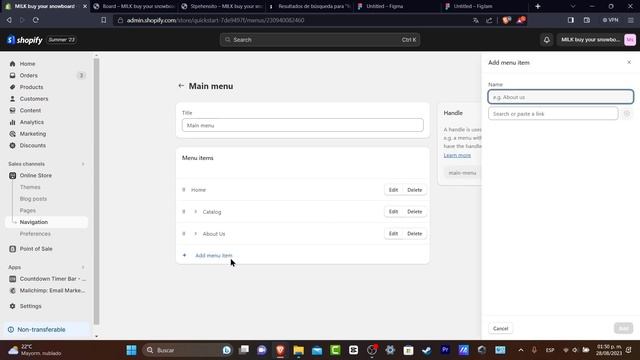Click Add menu item link

(x=213, y=256)
